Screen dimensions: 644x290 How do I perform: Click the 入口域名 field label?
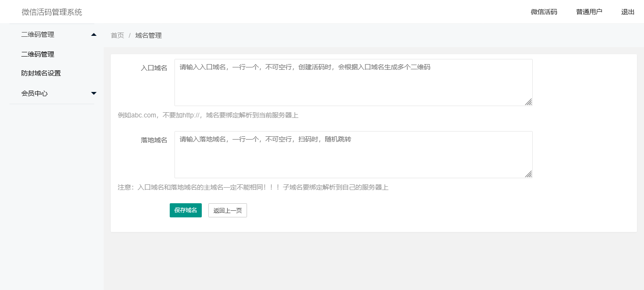[154, 68]
